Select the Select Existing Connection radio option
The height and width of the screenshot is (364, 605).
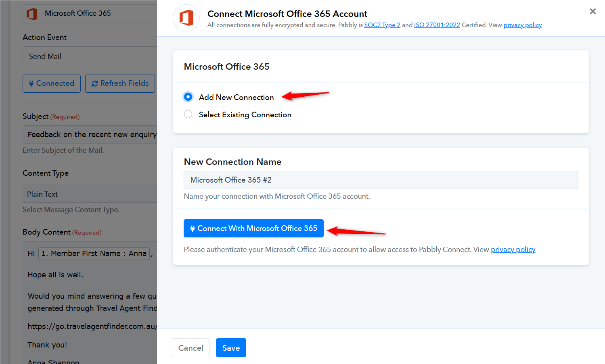[188, 114]
